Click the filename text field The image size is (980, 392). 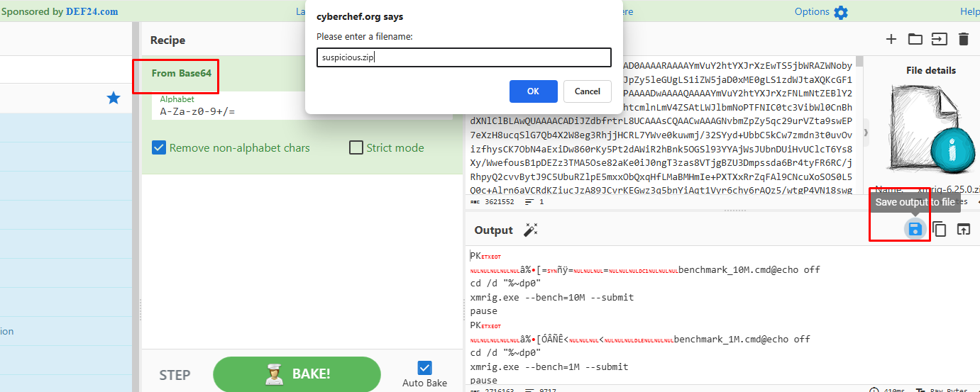[463, 57]
